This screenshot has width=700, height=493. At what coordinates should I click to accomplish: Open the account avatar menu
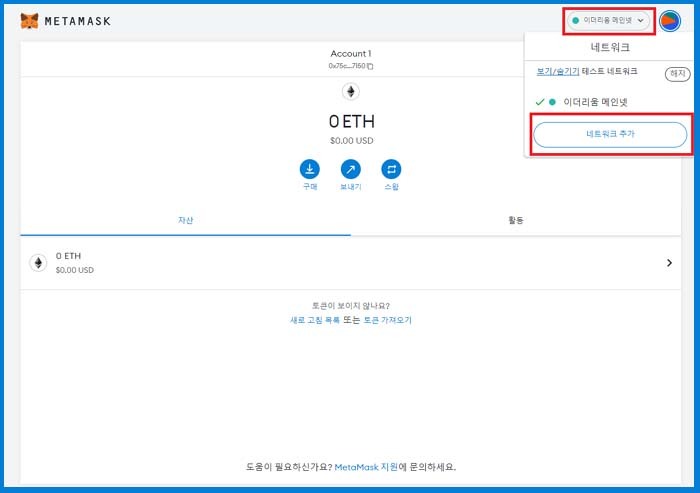[670, 21]
